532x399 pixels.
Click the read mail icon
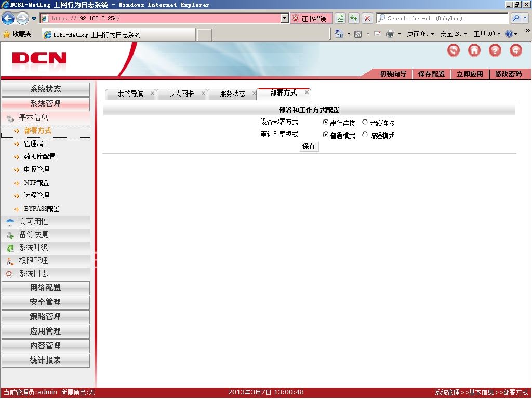(x=378, y=34)
